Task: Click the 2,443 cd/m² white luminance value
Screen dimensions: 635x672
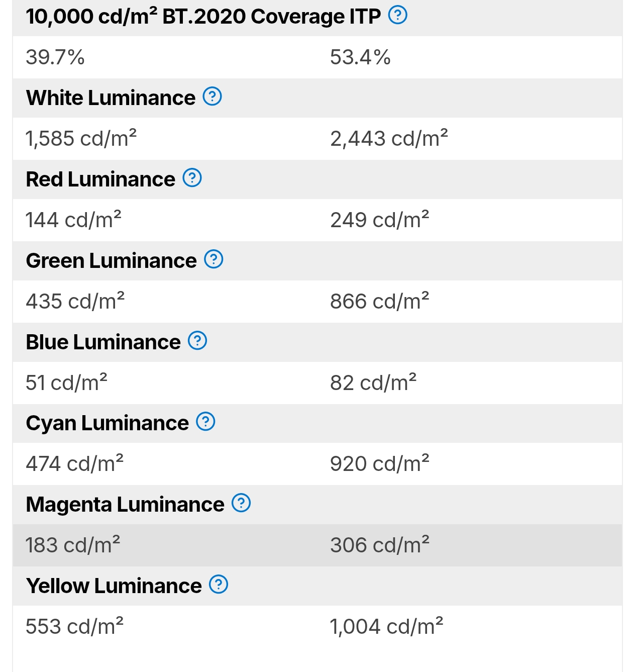Action: coord(389,138)
